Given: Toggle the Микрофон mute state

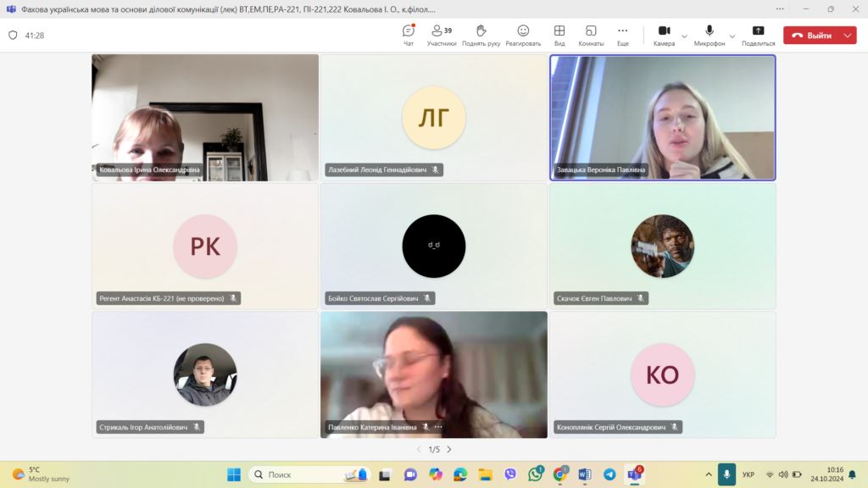Looking at the screenshot, I should coord(709,35).
